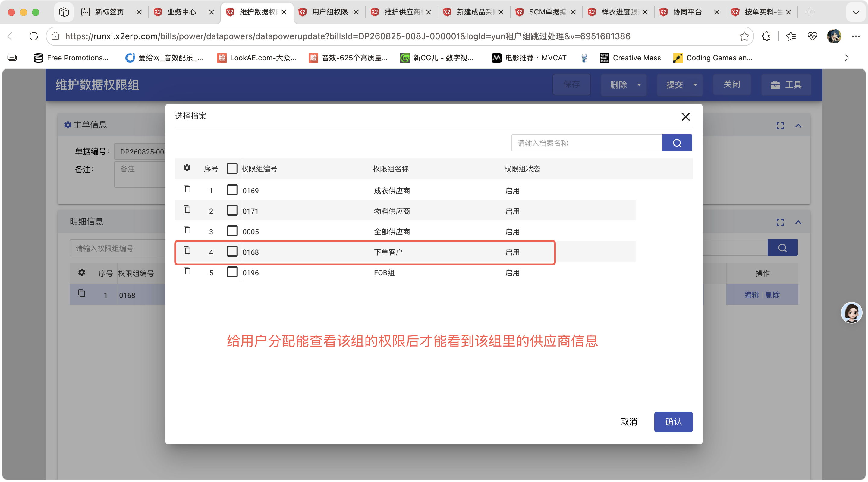The image size is (868, 482).
Task: Collapse the 主单信息 panel chevron
Action: click(x=798, y=126)
